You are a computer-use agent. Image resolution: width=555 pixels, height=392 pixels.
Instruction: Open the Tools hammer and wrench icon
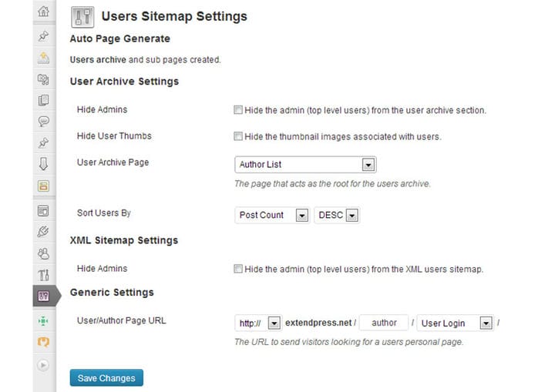[43, 274]
